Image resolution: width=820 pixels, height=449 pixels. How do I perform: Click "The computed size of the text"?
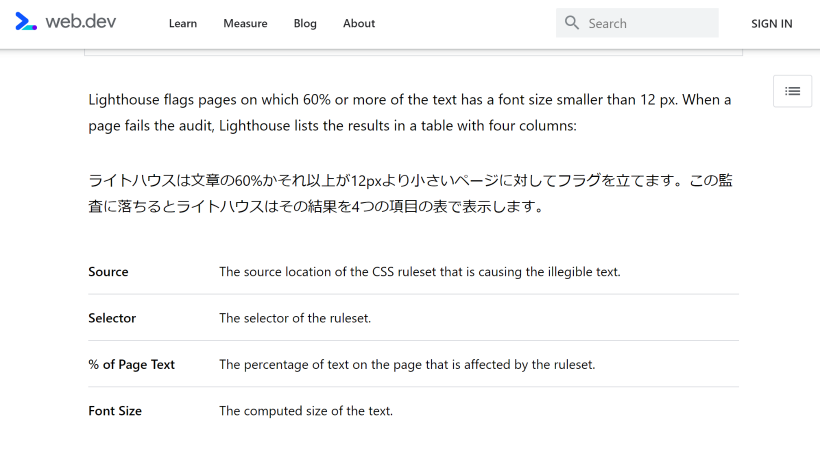pos(305,411)
